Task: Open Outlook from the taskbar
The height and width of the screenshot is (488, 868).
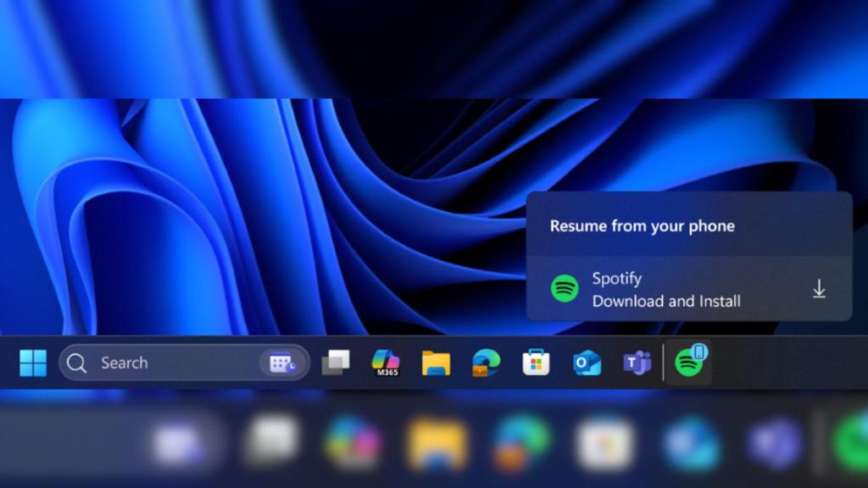Action: point(587,363)
